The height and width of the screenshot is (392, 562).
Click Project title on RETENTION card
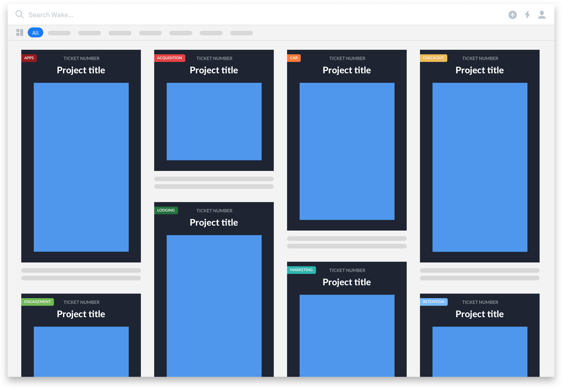480,314
